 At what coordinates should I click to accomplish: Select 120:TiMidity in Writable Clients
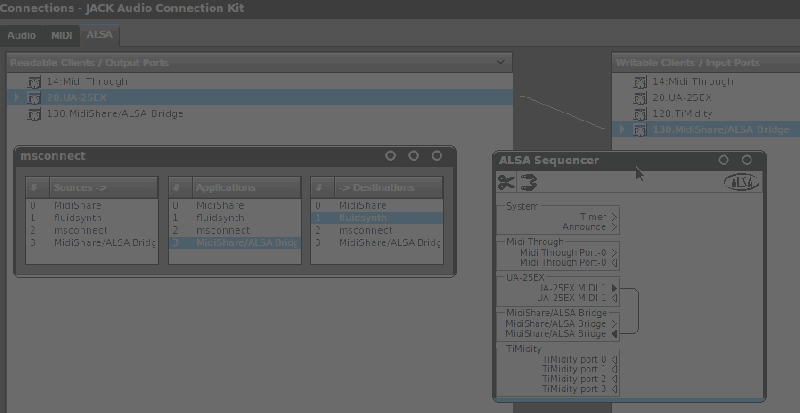point(683,114)
